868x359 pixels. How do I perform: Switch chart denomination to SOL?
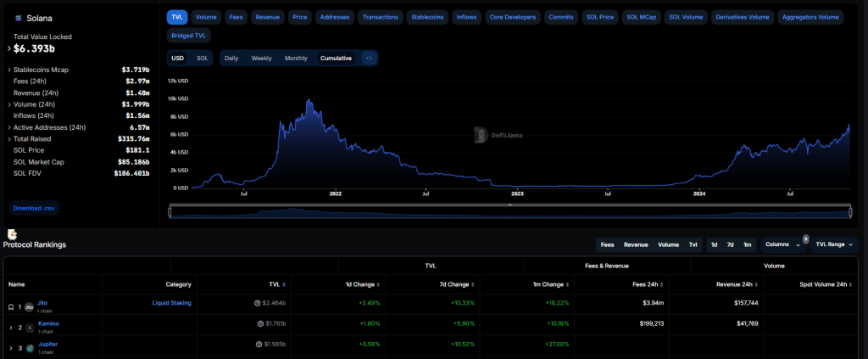[202, 59]
